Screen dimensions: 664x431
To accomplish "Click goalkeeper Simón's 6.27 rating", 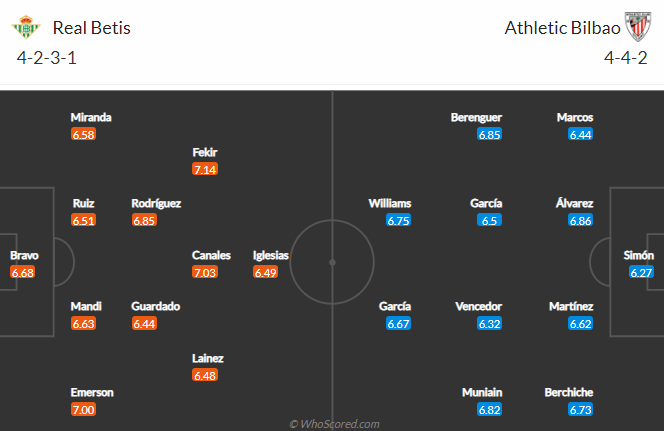I will (x=641, y=272).
